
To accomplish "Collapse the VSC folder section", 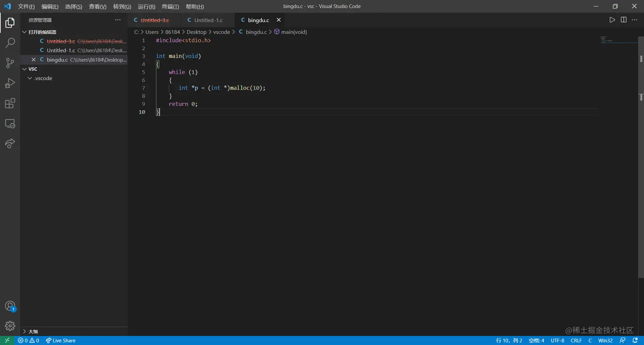I will point(24,69).
